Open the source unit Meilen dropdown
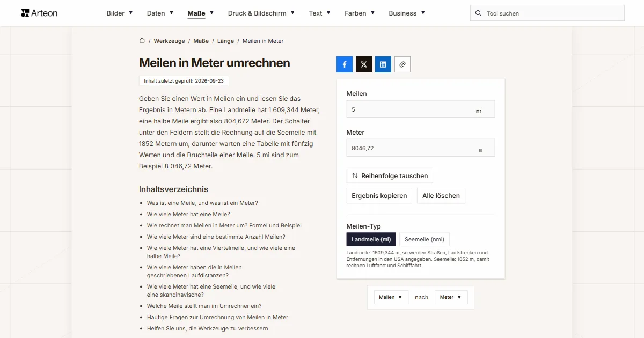The height and width of the screenshot is (338, 644). (x=391, y=297)
